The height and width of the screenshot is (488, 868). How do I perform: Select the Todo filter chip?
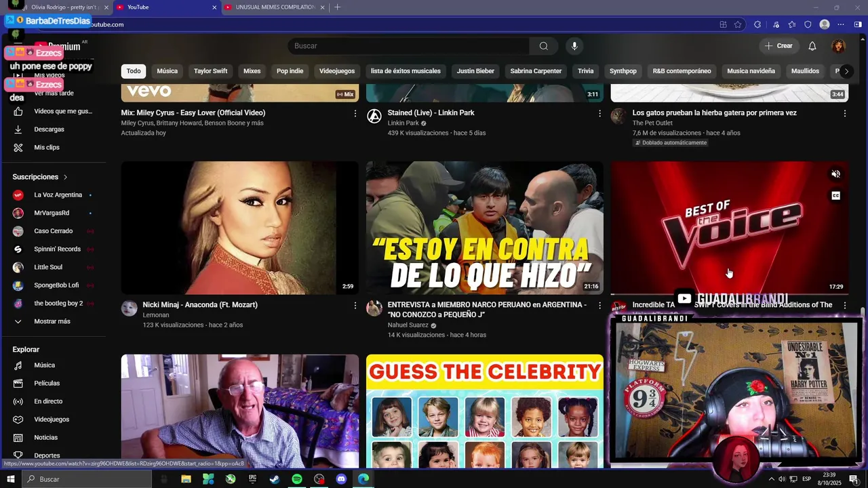134,71
